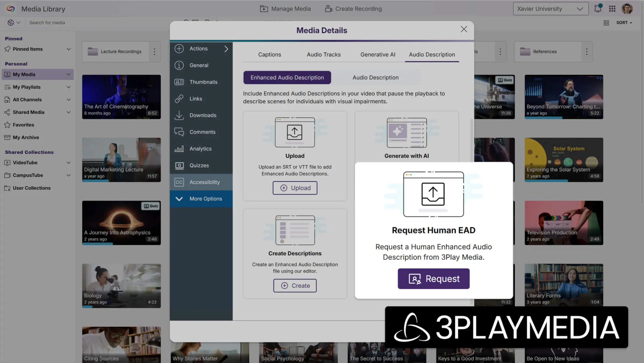Click the notifications bell icon
Image resolution: width=644 pixels, height=363 pixels.
point(598,9)
